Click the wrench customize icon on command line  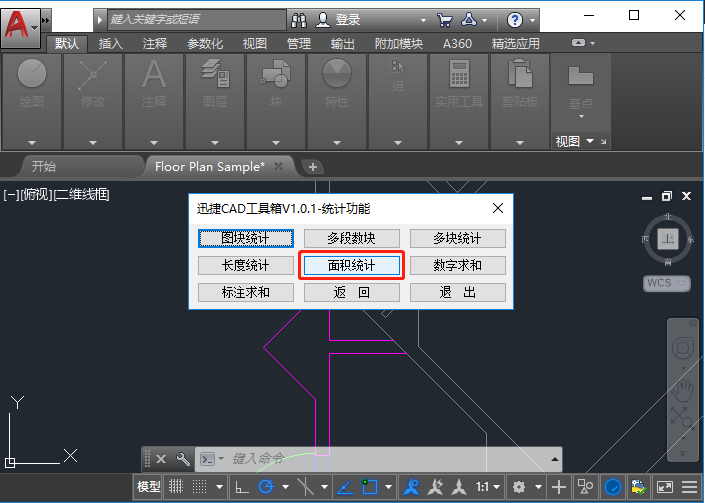tap(183, 459)
